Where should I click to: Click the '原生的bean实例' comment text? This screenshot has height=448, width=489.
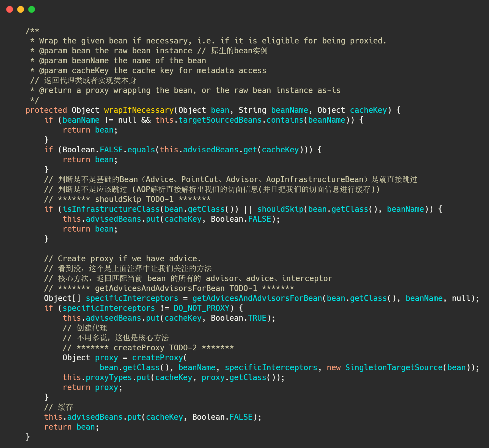239,51
